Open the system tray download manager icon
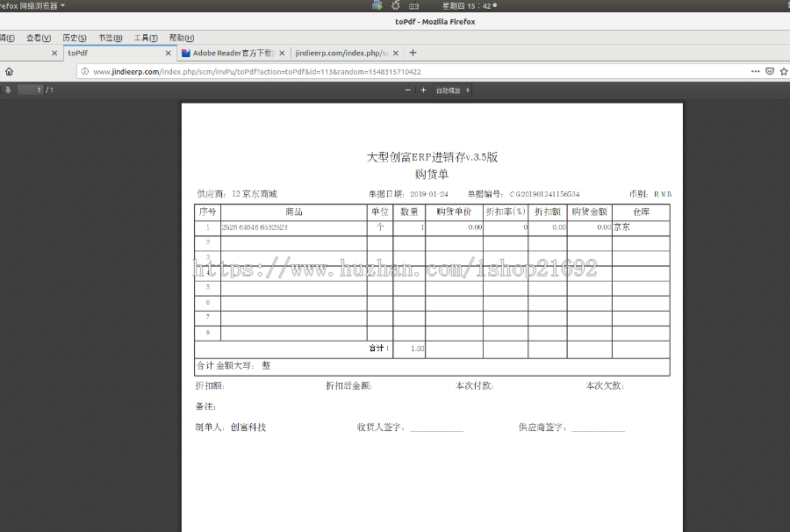 pos(377,5)
